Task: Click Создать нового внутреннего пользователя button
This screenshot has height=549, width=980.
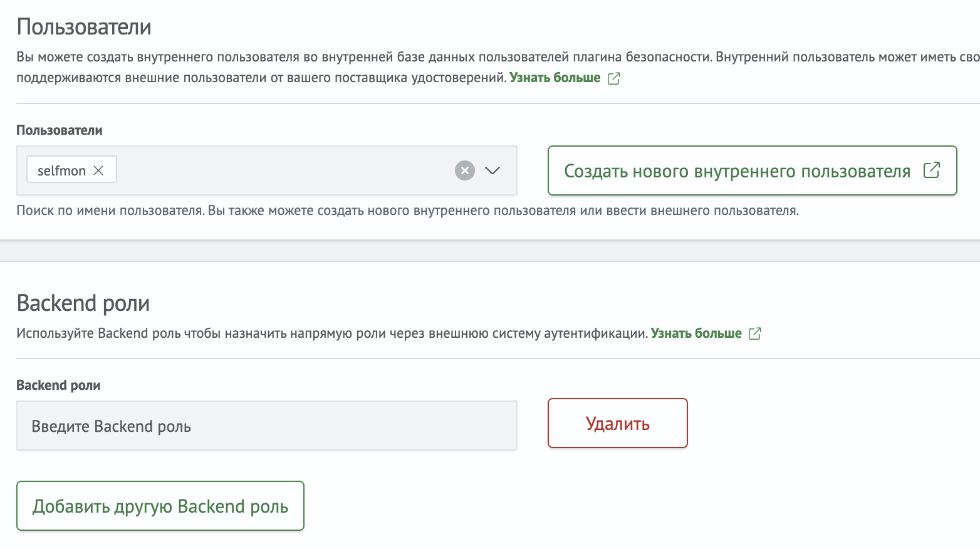Action: coord(752,170)
